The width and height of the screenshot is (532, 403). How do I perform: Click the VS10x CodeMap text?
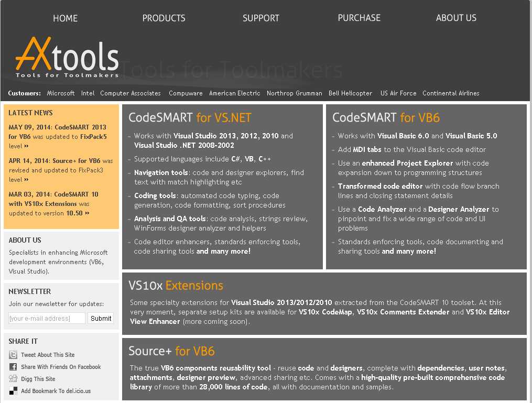coord(325,312)
